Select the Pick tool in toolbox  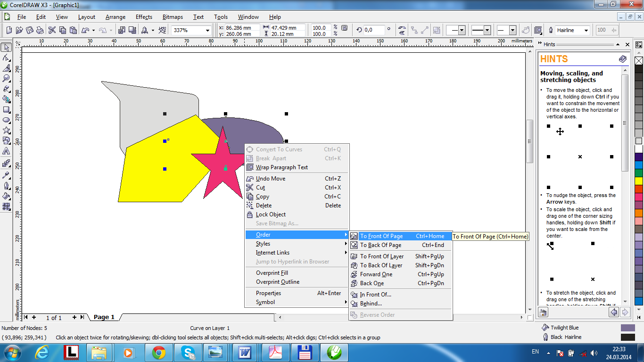(x=7, y=48)
